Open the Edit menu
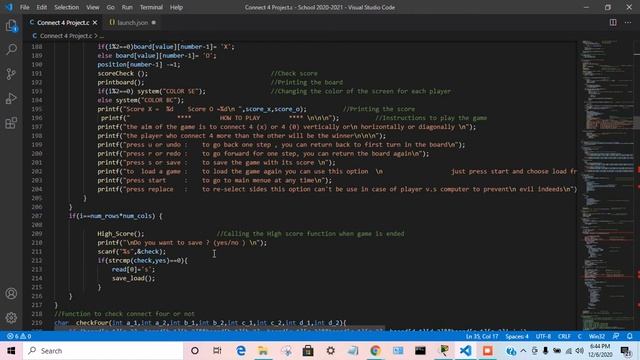 coord(42,7)
